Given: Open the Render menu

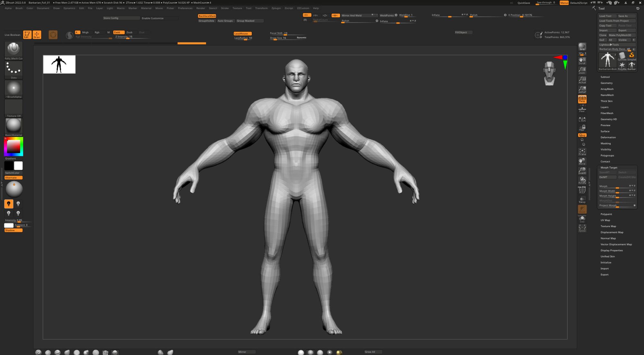Looking at the screenshot, I should click(x=201, y=8).
